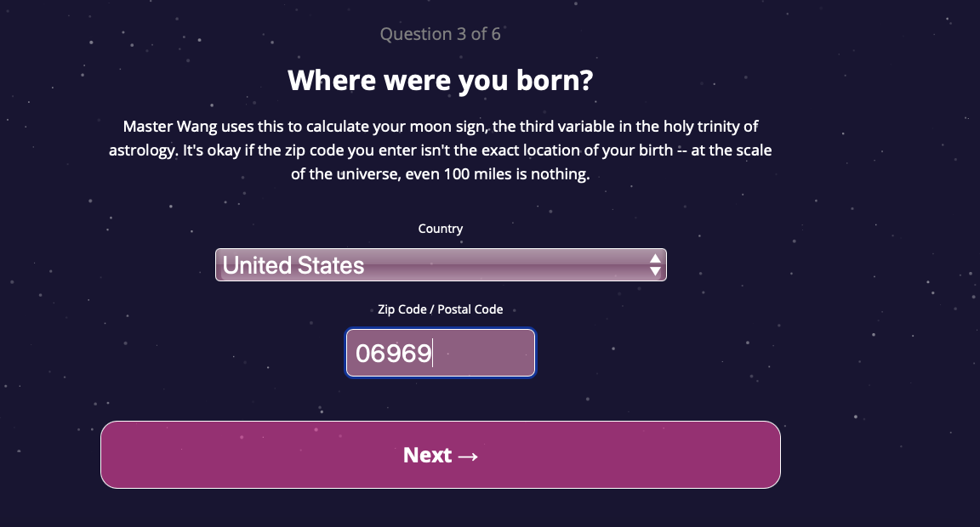The width and height of the screenshot is (980, 527).
Task: Click the Zip Code / Postal Code label
Action: point(440,309)
